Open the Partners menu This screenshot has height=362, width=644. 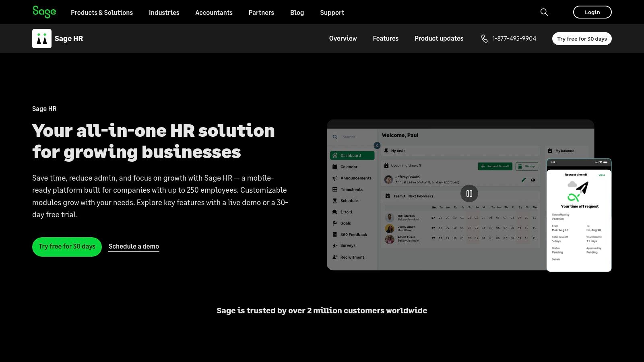[x=261, y=12]
